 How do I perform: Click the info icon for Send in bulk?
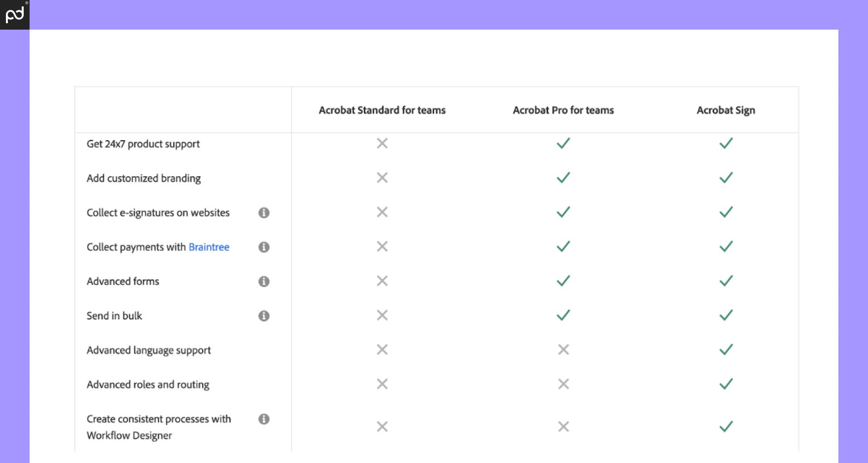coord(264,316)
